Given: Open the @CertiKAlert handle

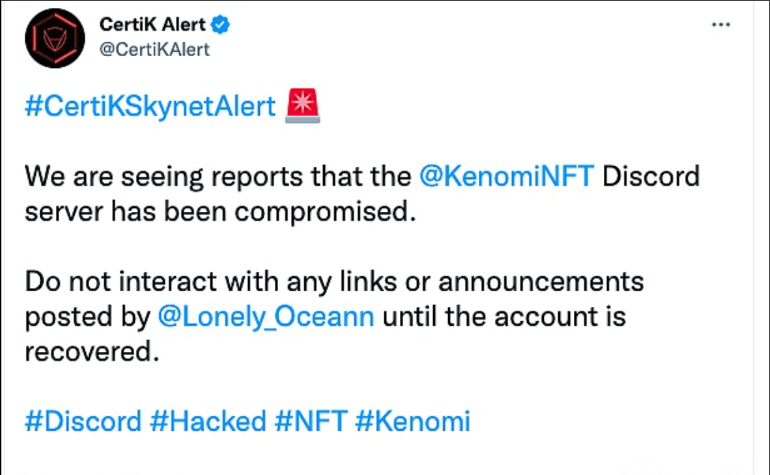Looking at the screenshot, I should pyautogui.click(x=154, y=48).
